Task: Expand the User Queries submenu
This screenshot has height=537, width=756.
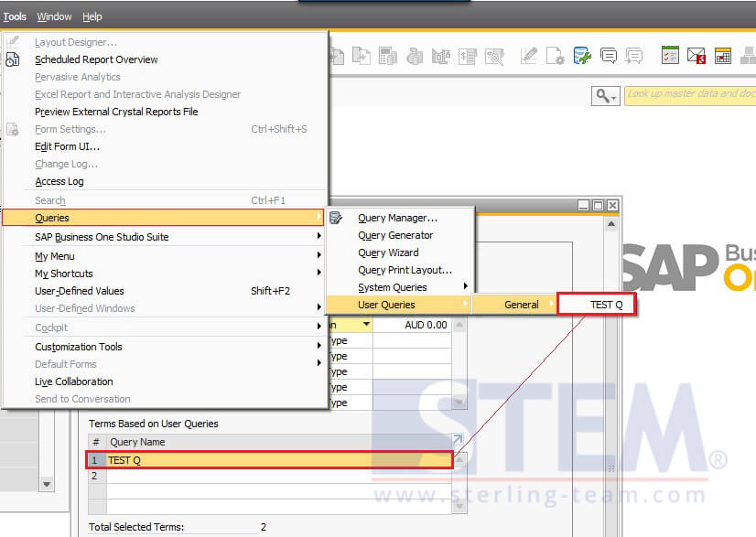Action: coord(399,305)
